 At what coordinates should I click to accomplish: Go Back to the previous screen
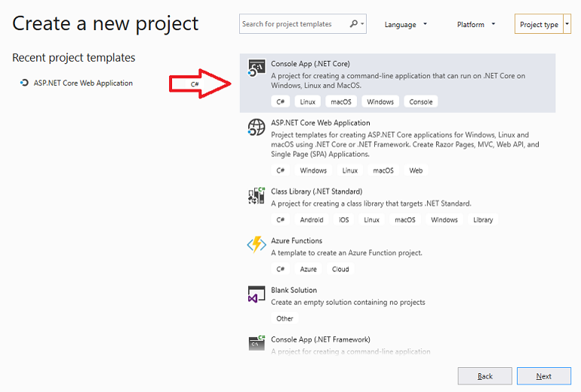point(484,376)
